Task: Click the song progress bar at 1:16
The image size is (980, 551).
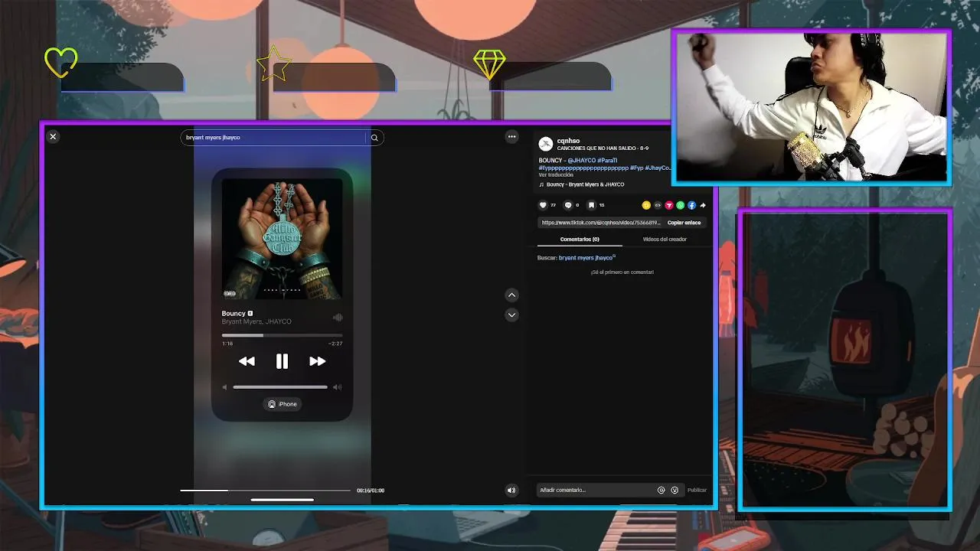Action: tap(282, 335)
